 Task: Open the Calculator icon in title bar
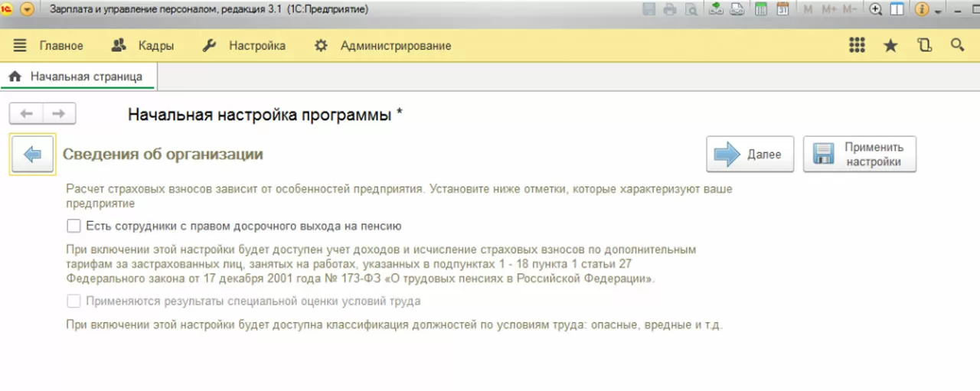(x=760, y=10)
